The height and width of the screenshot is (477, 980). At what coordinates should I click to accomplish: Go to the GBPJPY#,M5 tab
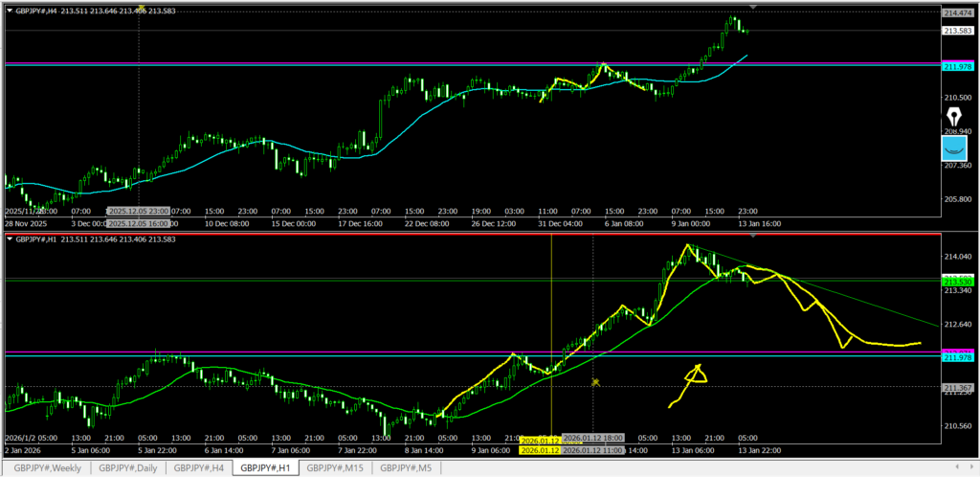(406, 467)
